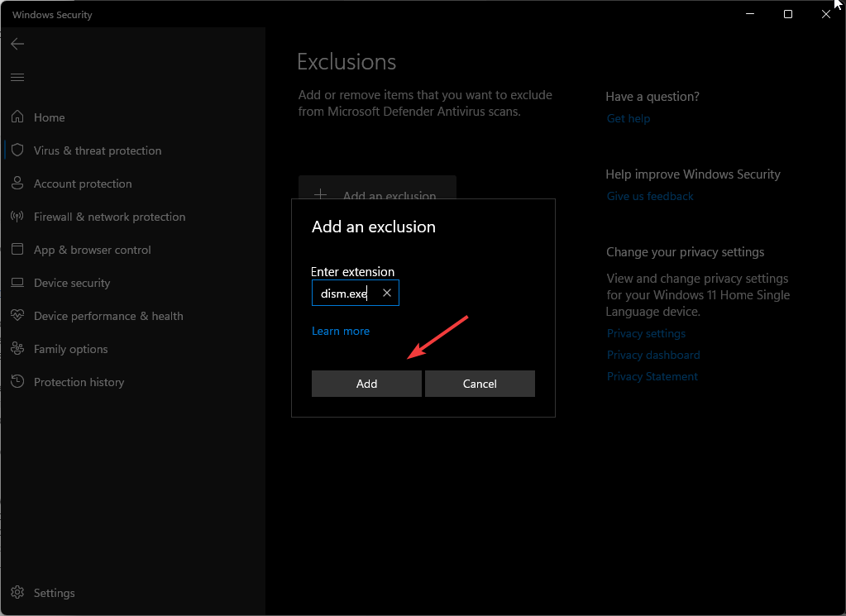Open the Privacy settings link

point(646,333)
